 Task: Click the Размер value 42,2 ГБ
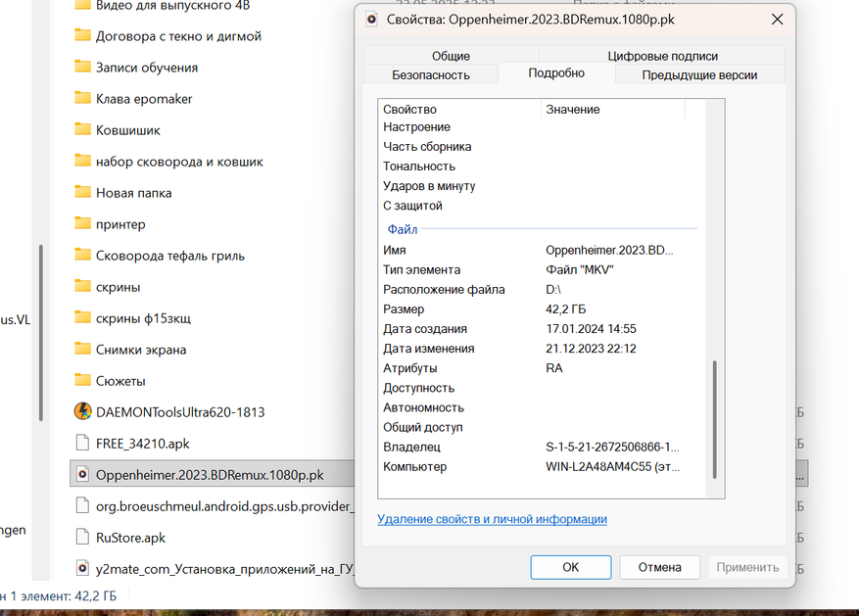coord(565,309)
